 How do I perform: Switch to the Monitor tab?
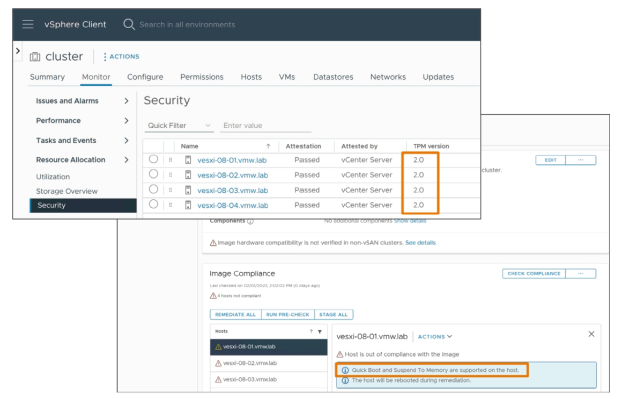click(x=96, y=77)
